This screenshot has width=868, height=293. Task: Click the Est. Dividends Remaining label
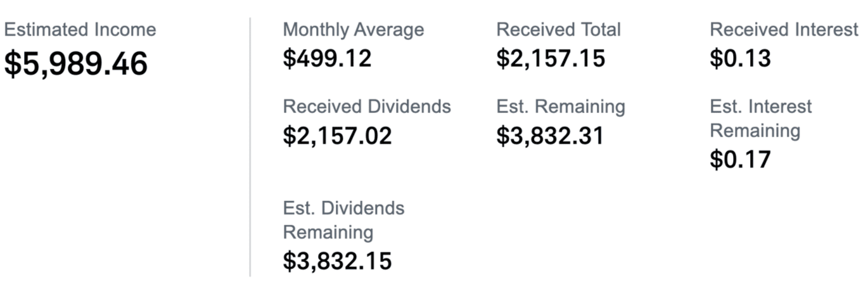point(343,220)
